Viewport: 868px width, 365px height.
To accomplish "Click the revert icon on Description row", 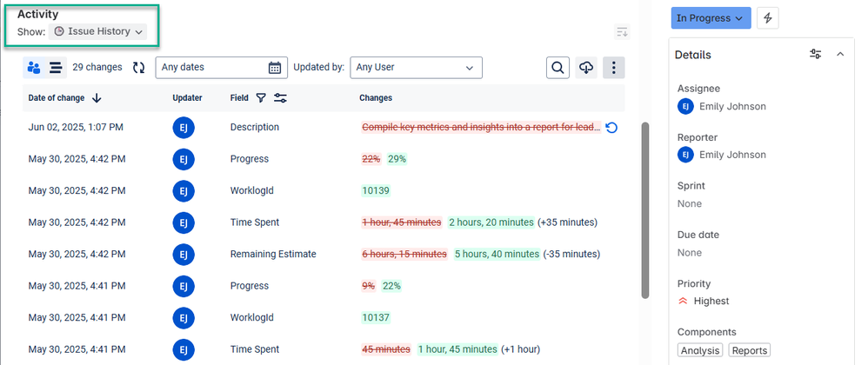I will (x=611, y=128).
